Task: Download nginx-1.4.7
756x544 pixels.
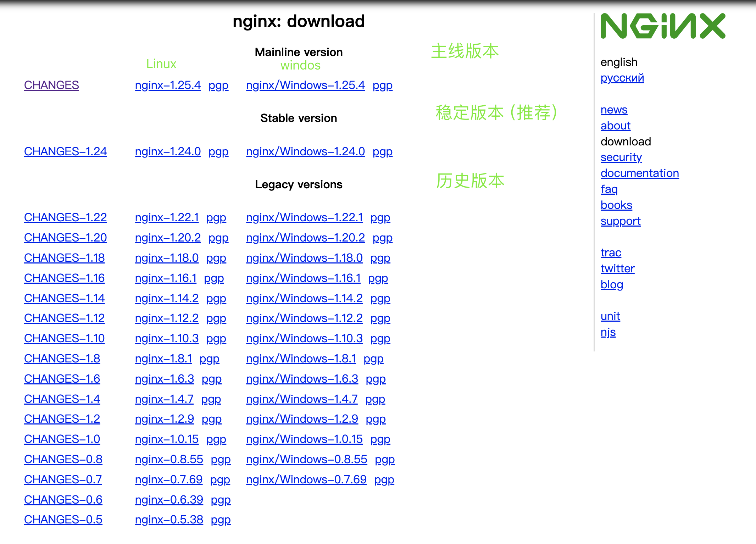Action: click(x=164, y=399)
